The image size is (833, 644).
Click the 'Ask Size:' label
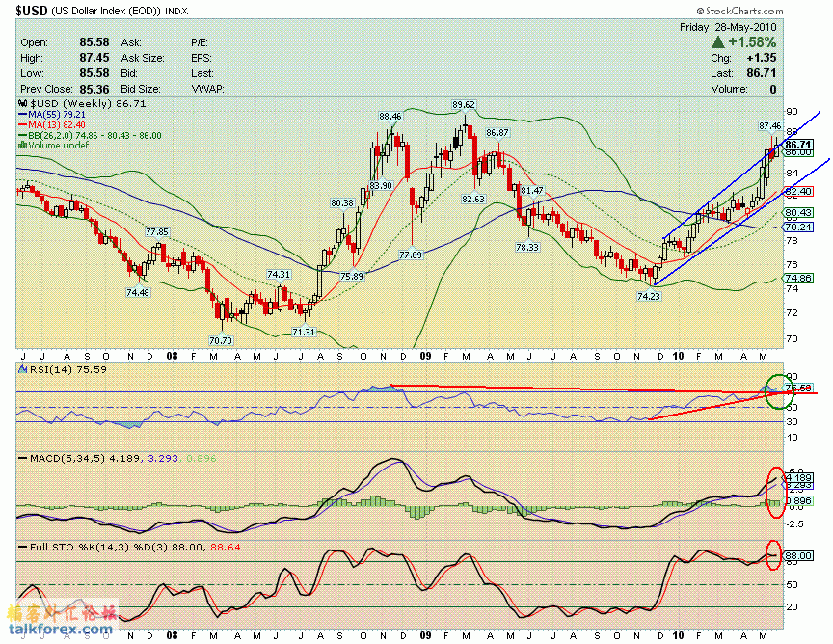click(143, 58)
